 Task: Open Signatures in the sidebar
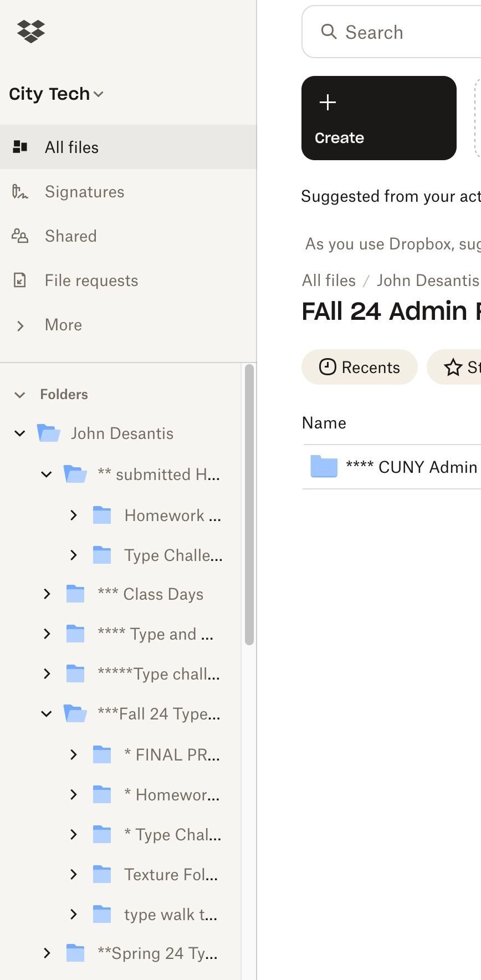[84, 192]
